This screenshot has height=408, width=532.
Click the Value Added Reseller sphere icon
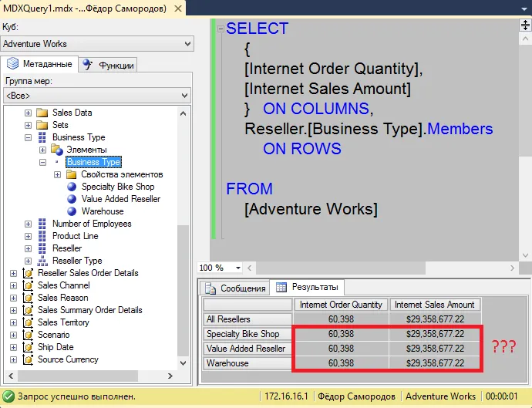tap(72, 199)
